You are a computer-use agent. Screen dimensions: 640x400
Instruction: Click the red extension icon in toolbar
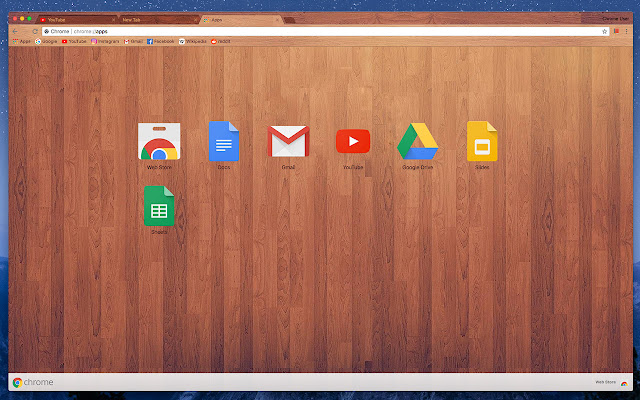point(616,31)
